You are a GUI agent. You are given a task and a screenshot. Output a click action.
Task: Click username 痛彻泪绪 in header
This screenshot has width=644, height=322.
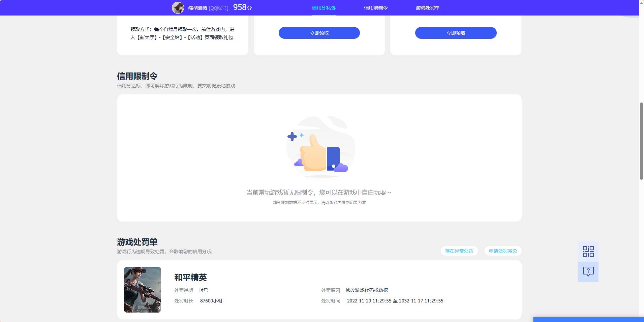pyautogui.click(x=197, y=8)
